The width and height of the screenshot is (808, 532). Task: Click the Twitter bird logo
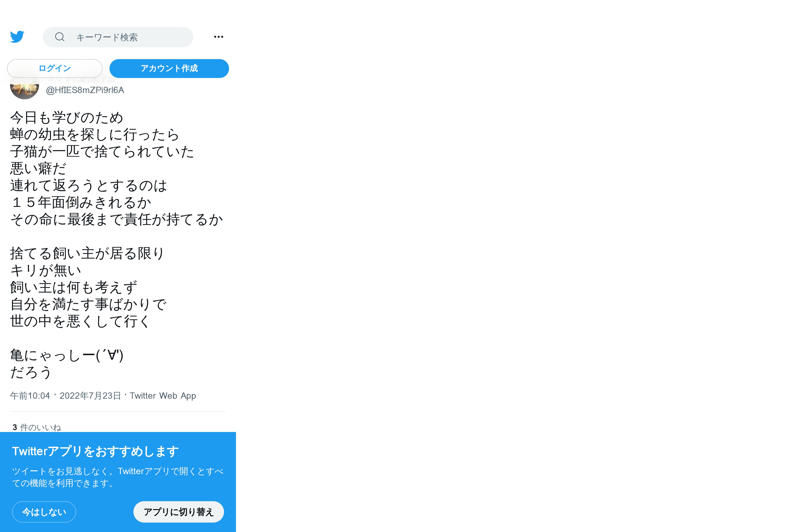tap(17, 37)
